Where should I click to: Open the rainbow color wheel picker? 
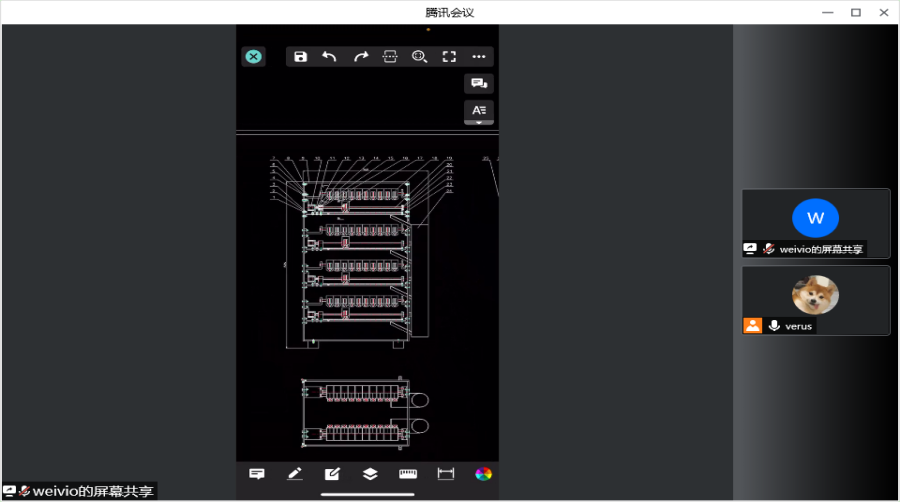point(483,474)
